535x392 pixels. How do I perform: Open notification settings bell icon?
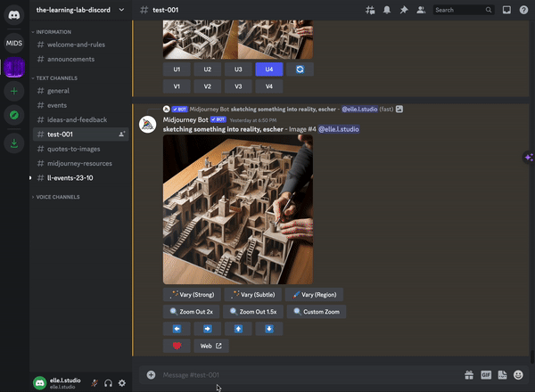point(387,10)
